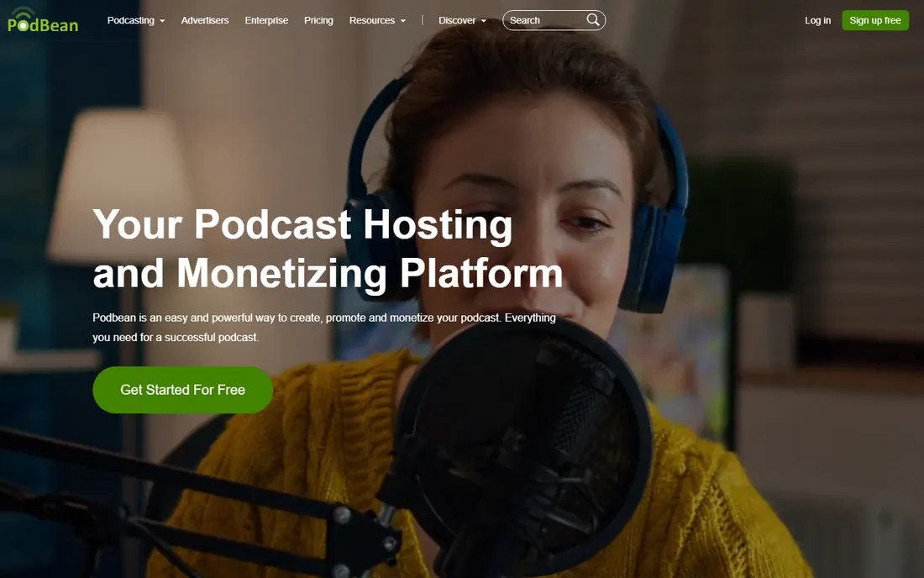Click the Get Started For Free button

[182, 390]
